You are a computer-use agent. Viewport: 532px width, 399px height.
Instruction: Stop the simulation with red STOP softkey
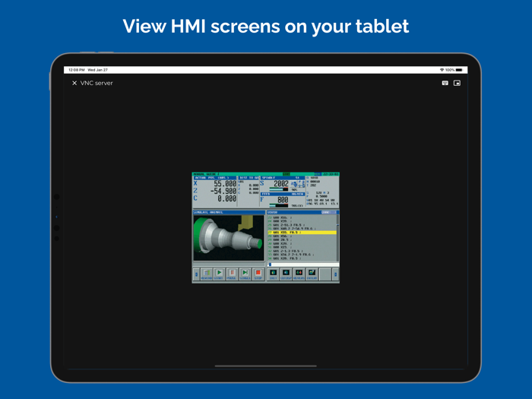pos(258,274)
